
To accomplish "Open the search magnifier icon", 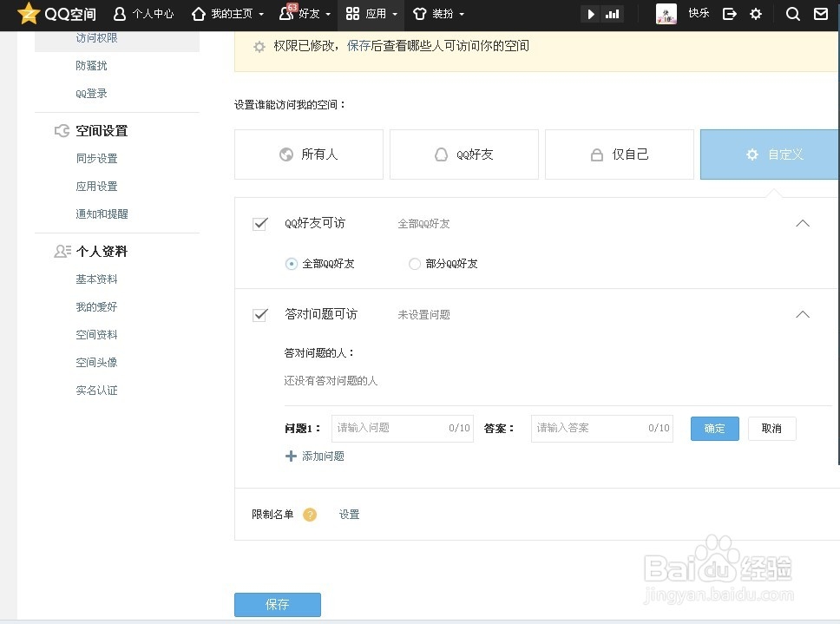I will click(x=793, y=14).
